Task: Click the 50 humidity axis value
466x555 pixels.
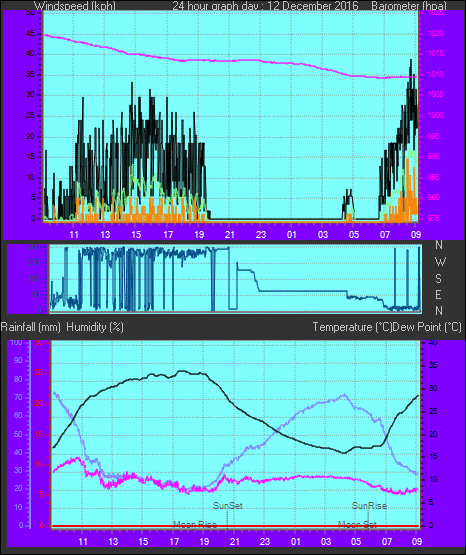Action: (x=18, y=434)
